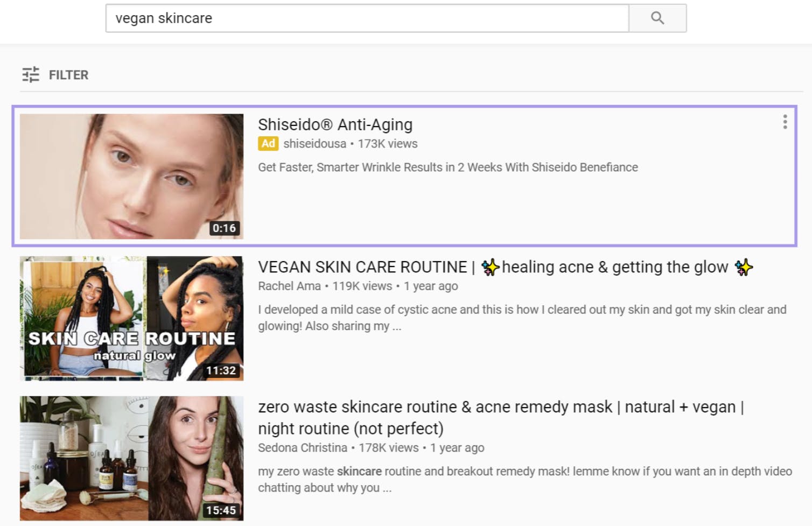This screenshot has height=526, width=812.
Task: Open the FILTER options
Action: tap(55, 74)
